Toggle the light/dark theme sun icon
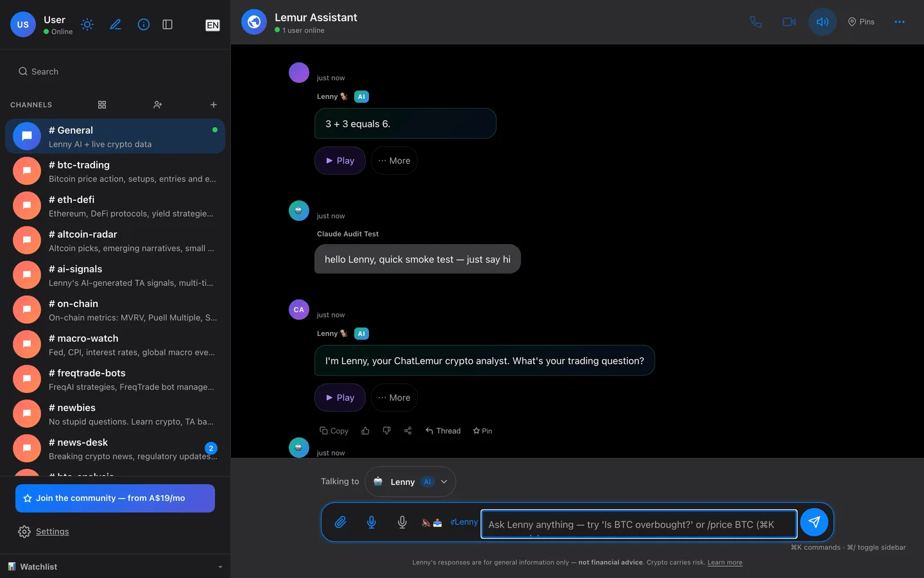Screen dimensions: 924x578 [x=87, y=24]
